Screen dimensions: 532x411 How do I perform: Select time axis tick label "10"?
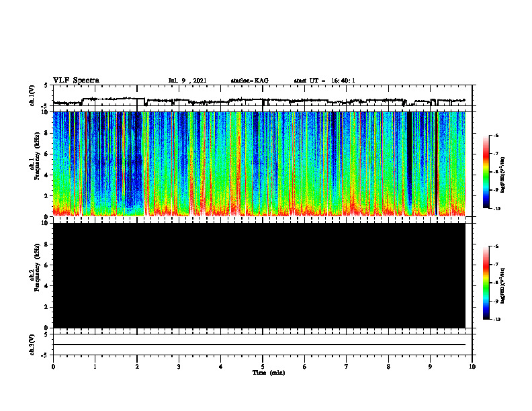pos(472,367)
